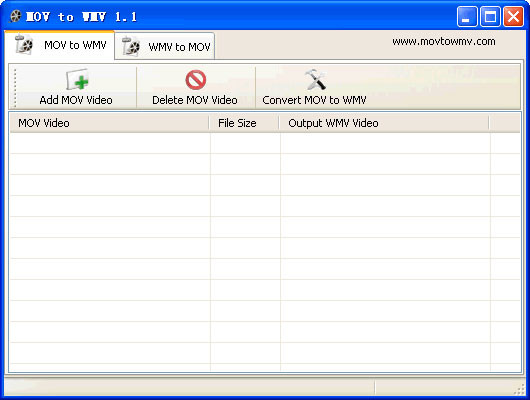This screenshot has width=530, height=400.
Task: Minimize the MOV to WMV window
Action: click(467, 16)
